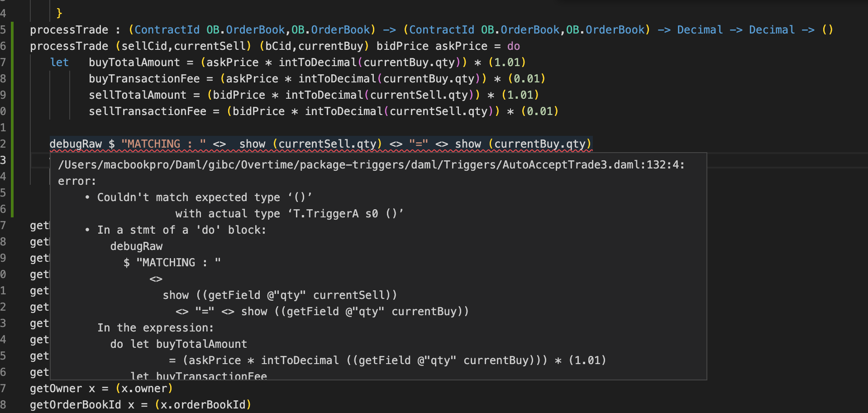The width and height of the screenshot is (868, 413).
Task: Click buyTransactionFee in the let block
Action: pos(144,79)
